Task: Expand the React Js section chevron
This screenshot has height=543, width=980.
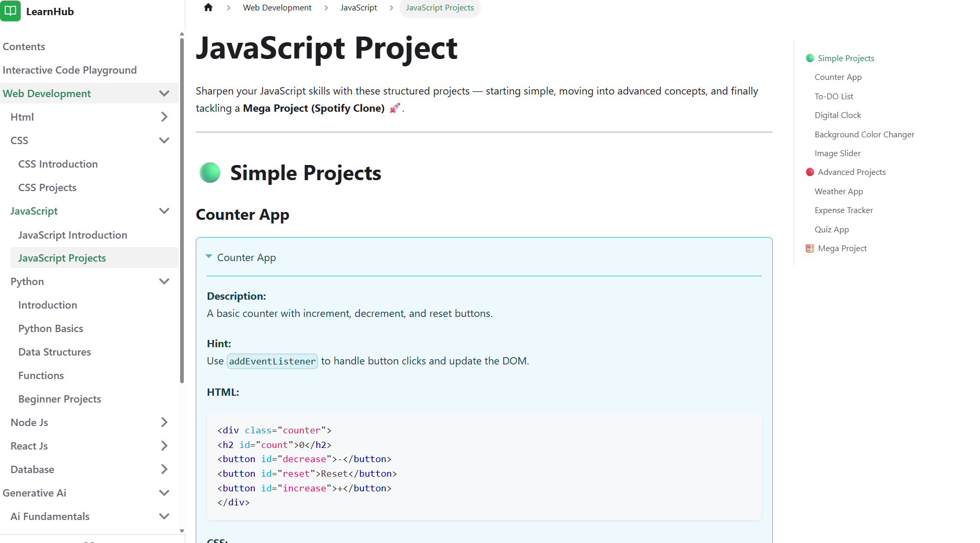Action: tap(164, 446)
